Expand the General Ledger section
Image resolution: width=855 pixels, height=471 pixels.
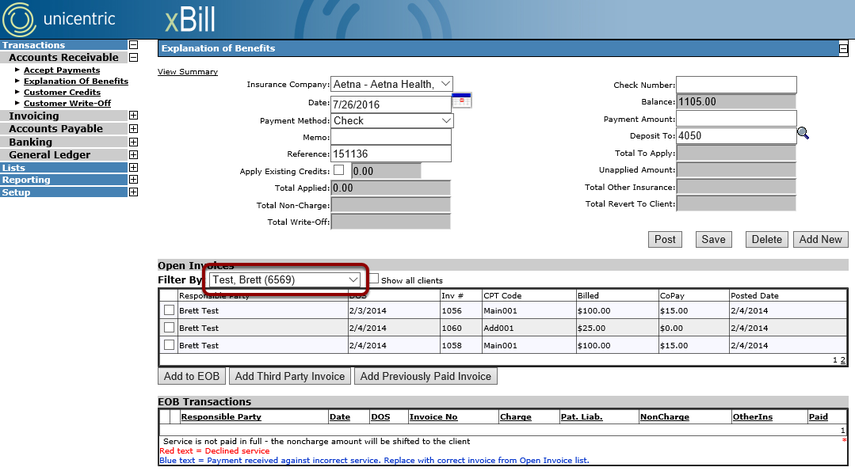click(x=133, y=155)
